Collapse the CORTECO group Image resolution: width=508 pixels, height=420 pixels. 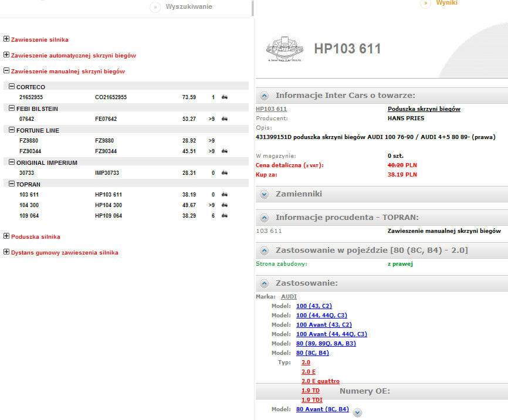[x=12, y=86]
